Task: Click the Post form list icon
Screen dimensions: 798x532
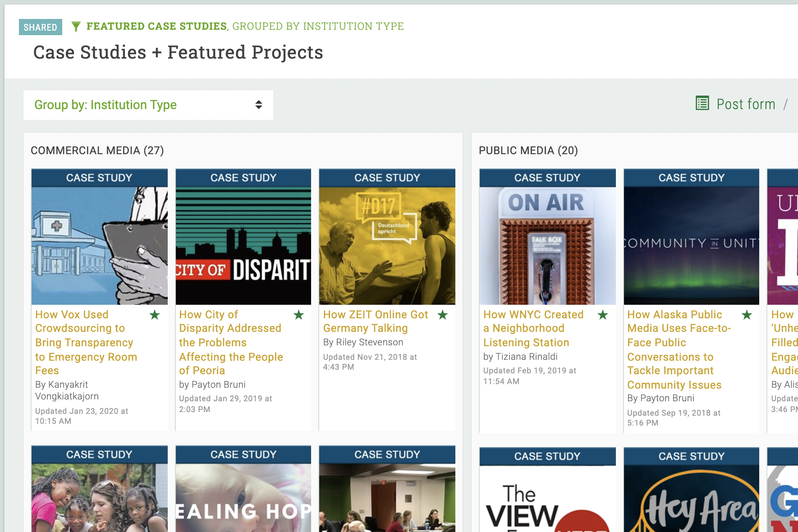Action: (702, 103)
